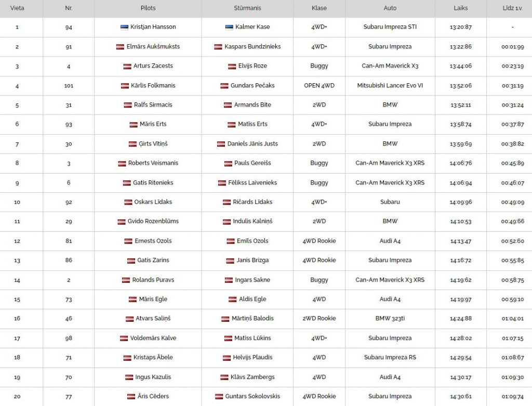Open pilot Ralfs Sirmacis entry

pos(153,105)
